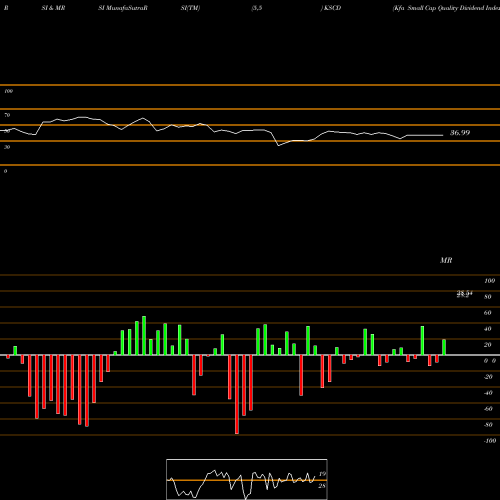Click the RSI value 36.99

(460, 133)
